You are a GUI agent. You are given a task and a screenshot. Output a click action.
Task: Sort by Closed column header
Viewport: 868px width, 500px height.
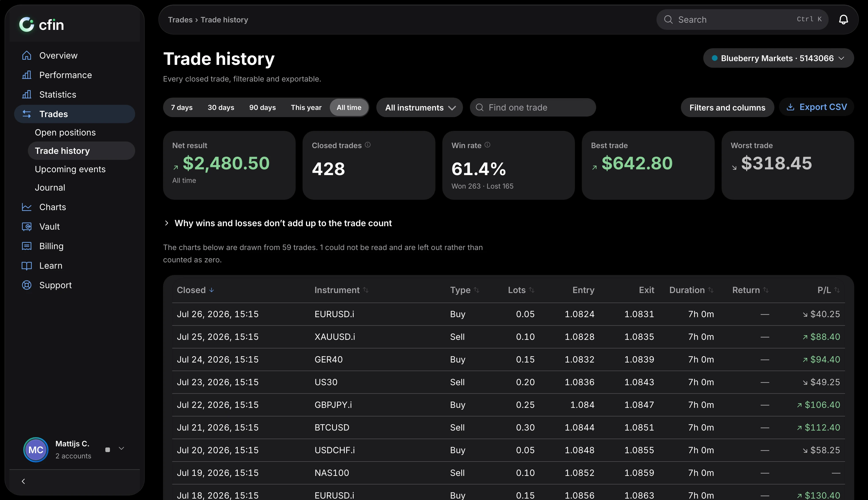[x=195, y=290]
